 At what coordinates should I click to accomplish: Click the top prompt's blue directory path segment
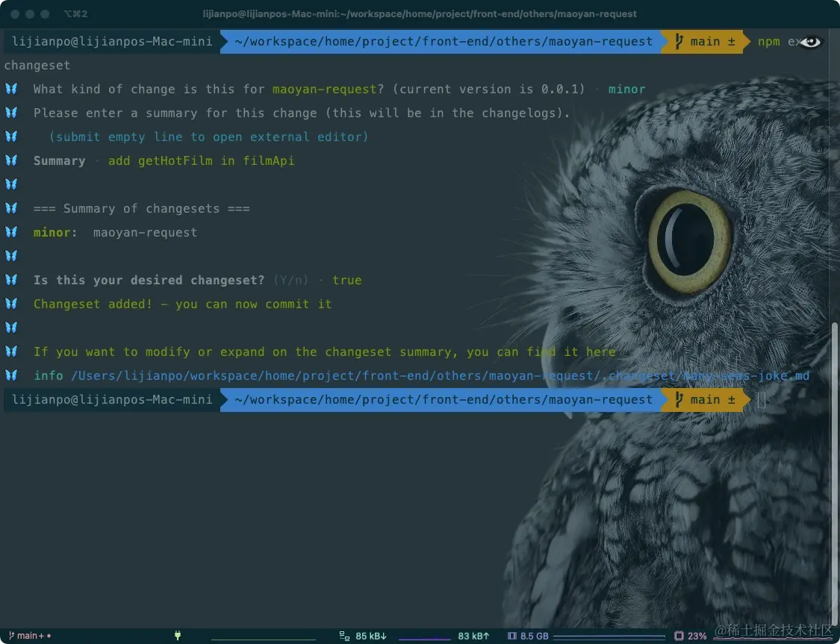pos(444,41)
